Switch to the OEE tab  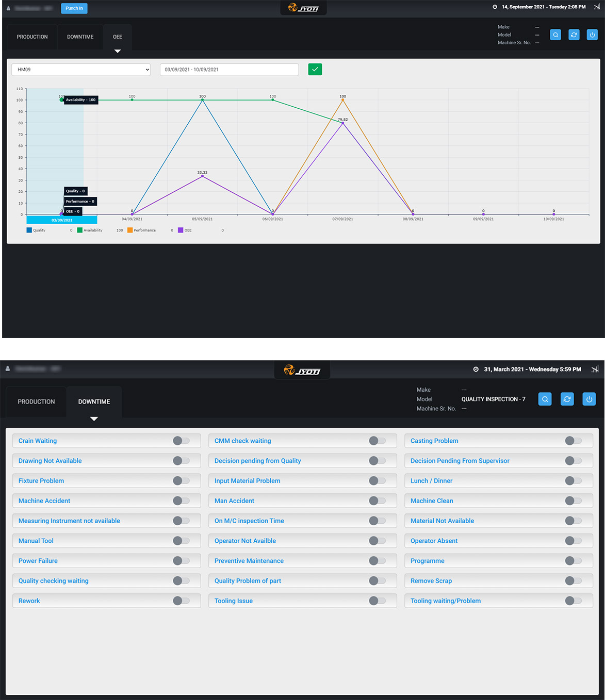(118, 37)
